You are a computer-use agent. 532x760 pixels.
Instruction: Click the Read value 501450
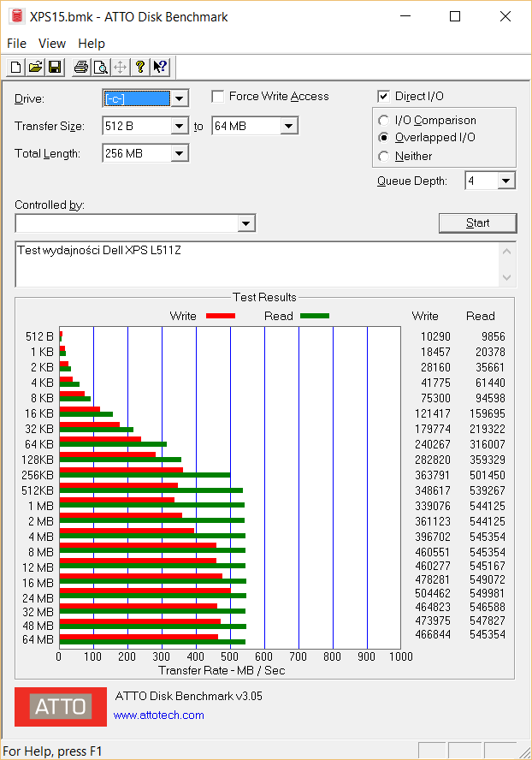487,475
